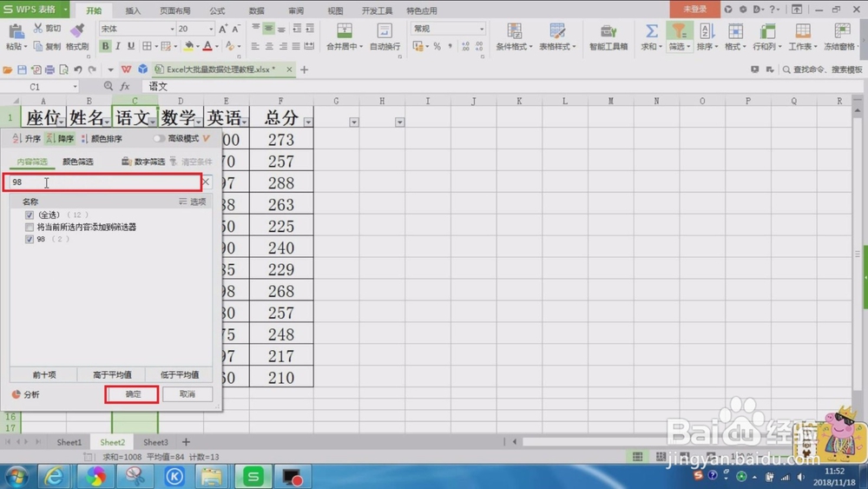
Task: Click the Rows and Columns (行和列) icon
Action: pos(766,31)
